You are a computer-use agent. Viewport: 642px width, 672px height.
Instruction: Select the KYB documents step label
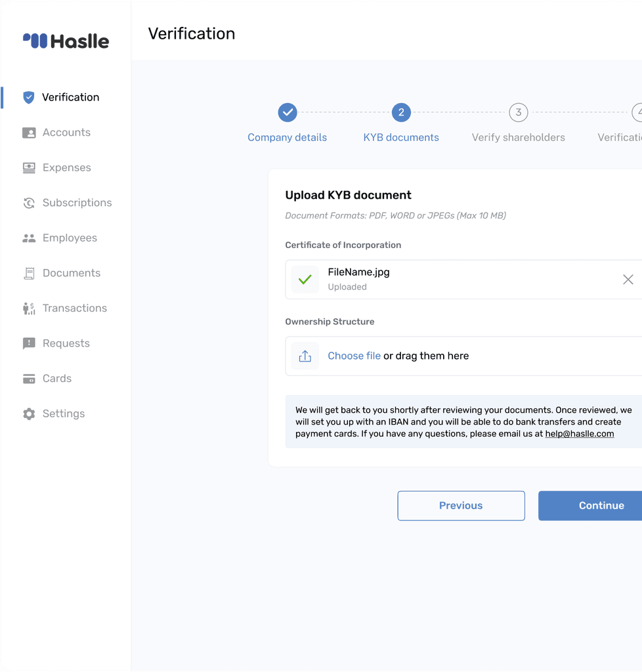tap(401, 138)
